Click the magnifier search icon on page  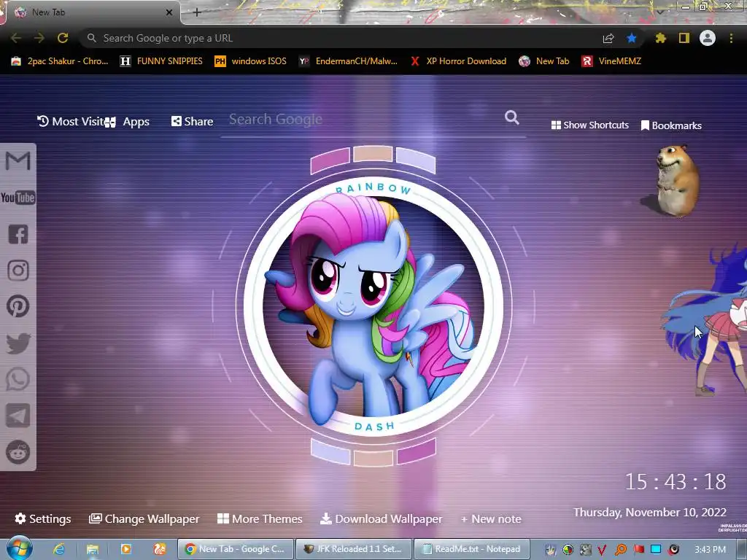511,117
